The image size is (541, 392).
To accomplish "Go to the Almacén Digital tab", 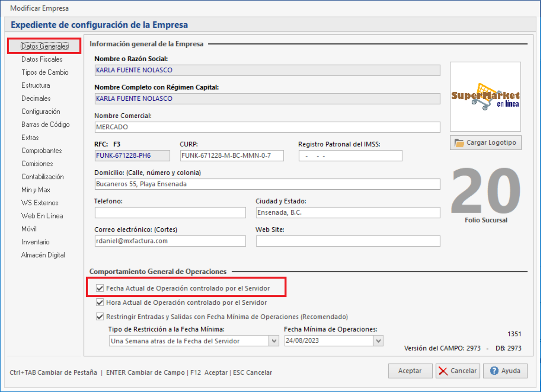I will click(43, 255).
